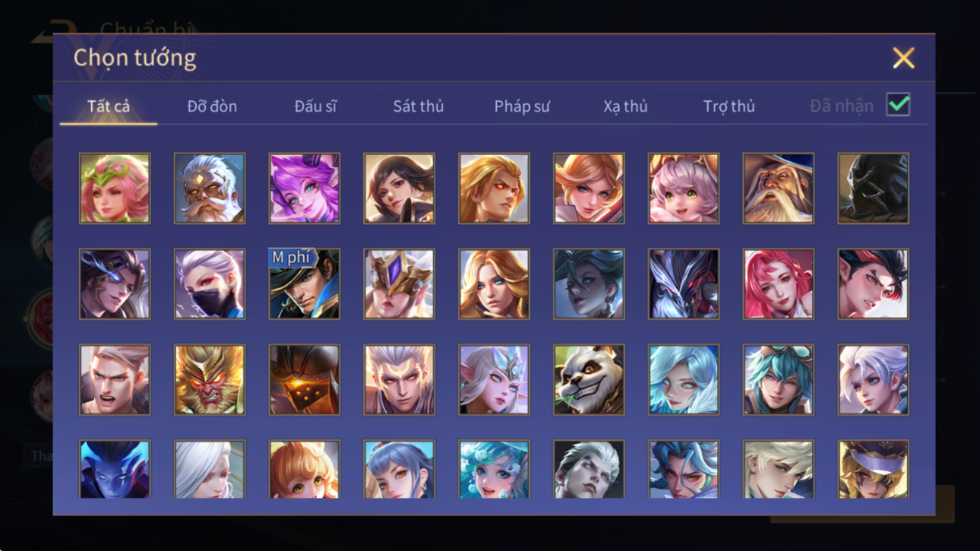The image size is (980, 551).
Task: Switch to the 'Đỡ đòn' tab
Action: click(212, 106)
